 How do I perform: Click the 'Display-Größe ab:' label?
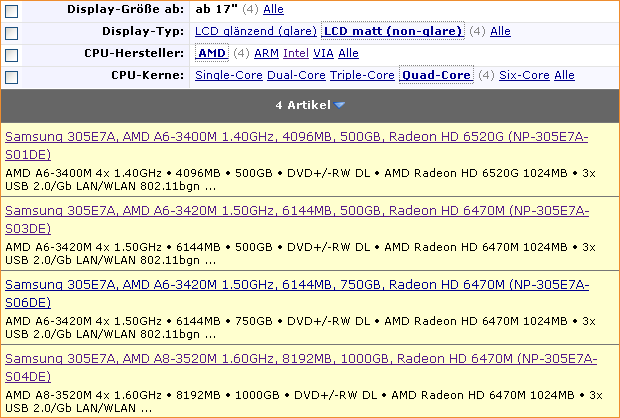pos(126,9)
